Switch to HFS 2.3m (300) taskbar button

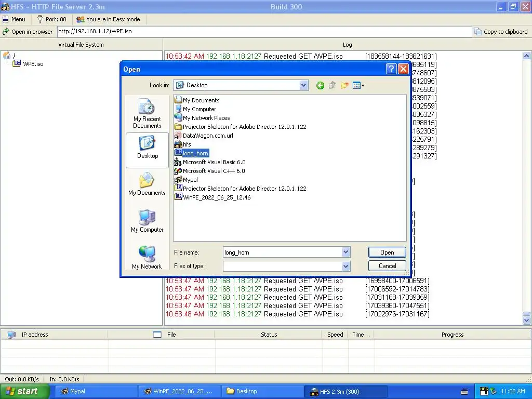click(x=346, y=392)
